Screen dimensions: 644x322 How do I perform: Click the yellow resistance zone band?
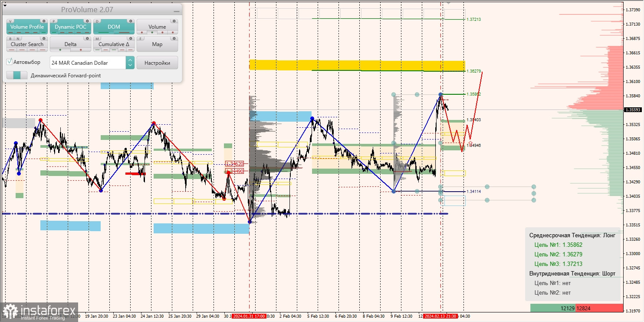coord(357,65)
